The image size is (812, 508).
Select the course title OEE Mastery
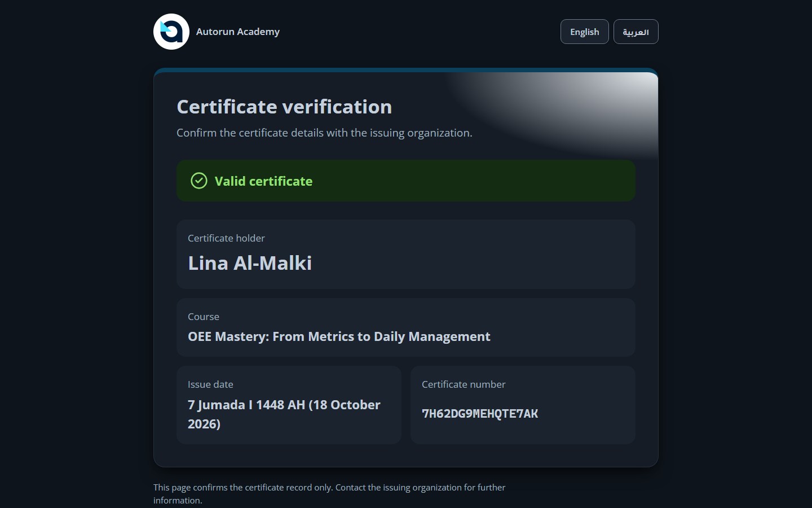(x=339, y=336)
